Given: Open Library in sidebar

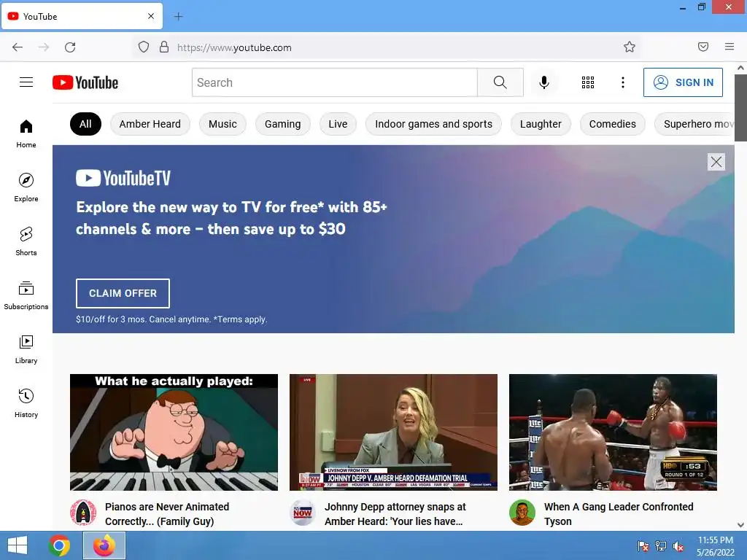Looking at the screenshot, I should 26,349.
